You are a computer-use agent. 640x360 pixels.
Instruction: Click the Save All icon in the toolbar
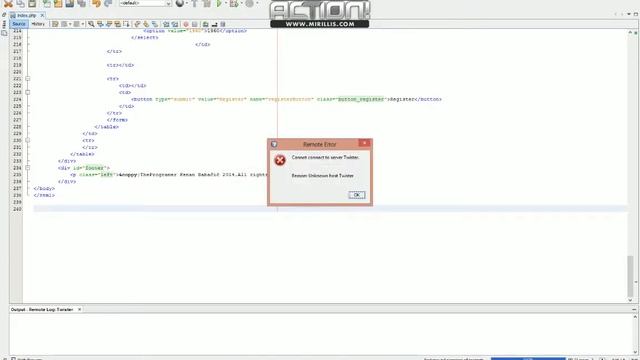(x=81, y=3)
